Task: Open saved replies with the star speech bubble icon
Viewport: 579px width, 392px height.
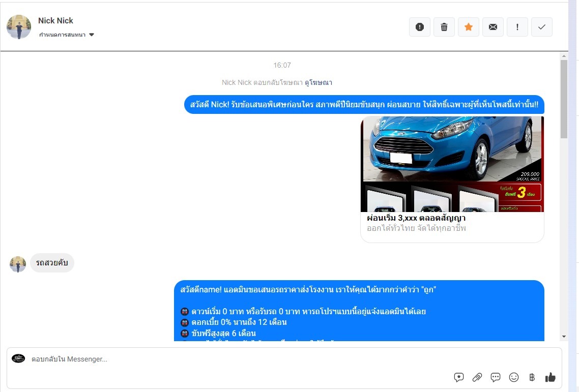Action: point(458,377)
